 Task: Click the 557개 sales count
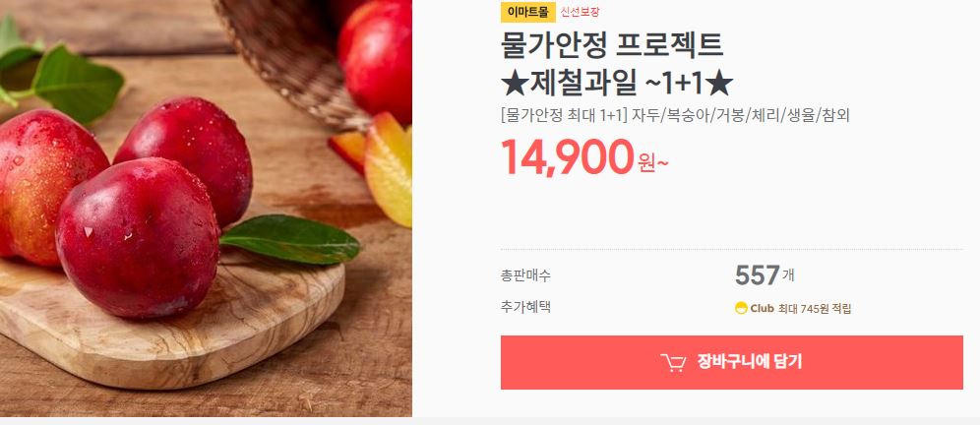[x=765, y=275]
